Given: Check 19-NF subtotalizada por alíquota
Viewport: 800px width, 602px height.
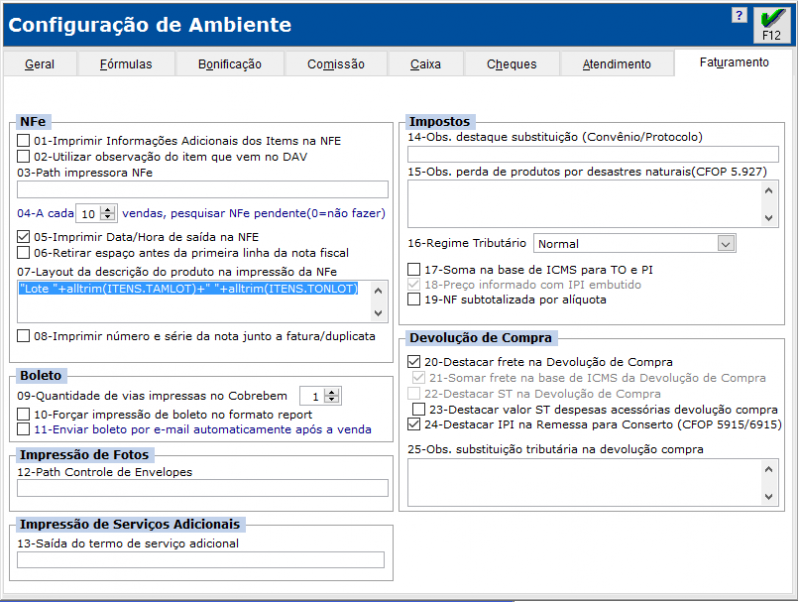Looking at the screenshot, I should click(x=415, y=299).
